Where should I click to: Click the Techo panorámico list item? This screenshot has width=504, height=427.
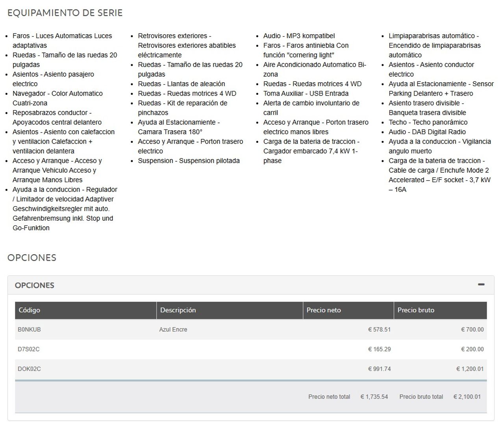pyautogui.click(x=428, y=122)
